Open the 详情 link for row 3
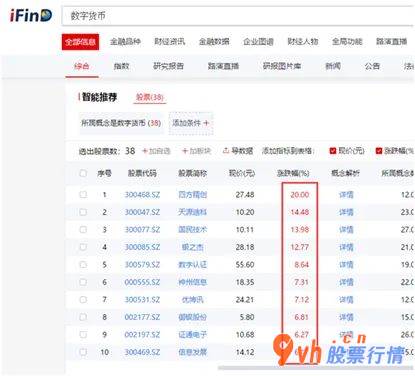415x376 pixels. pyautogui.click(x=346, y=230)
